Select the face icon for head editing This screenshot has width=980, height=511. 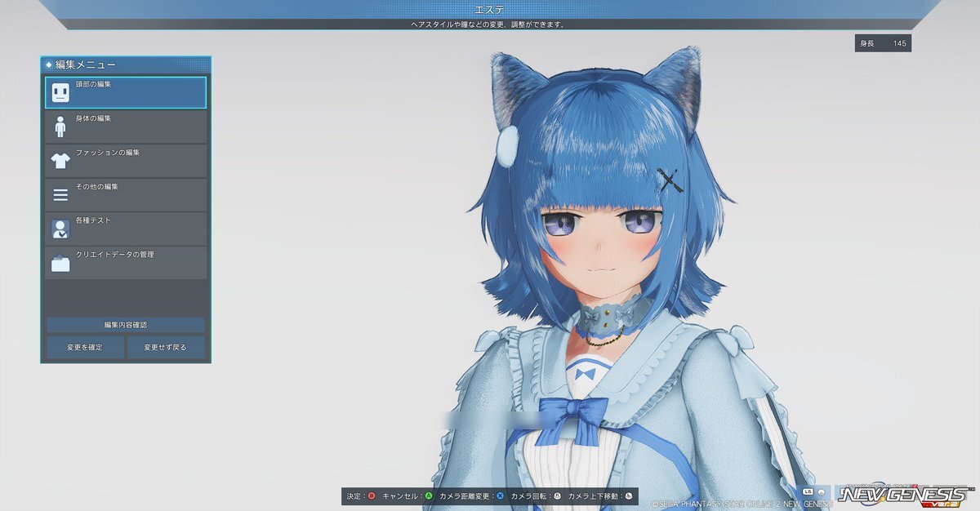(x=60, y=93)
